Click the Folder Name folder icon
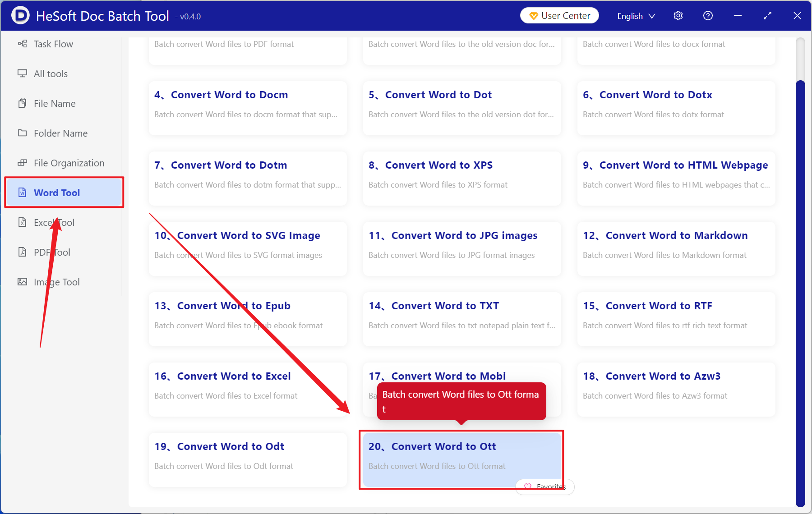Viewport: 812px width, 514px height. pos(22,133)
